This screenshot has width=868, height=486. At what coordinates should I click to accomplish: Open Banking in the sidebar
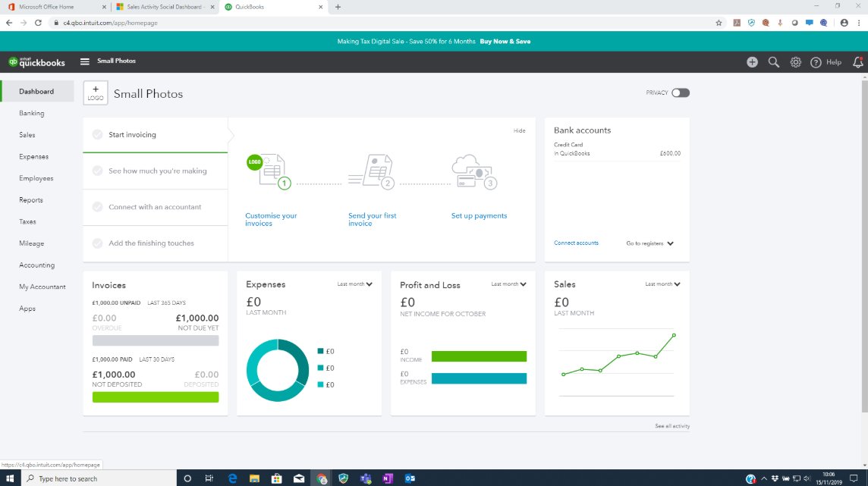(x=32, y=113)
